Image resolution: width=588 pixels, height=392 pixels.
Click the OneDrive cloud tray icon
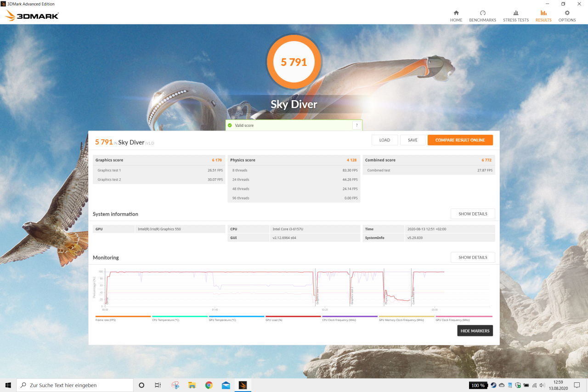click(x=502, y=385)
